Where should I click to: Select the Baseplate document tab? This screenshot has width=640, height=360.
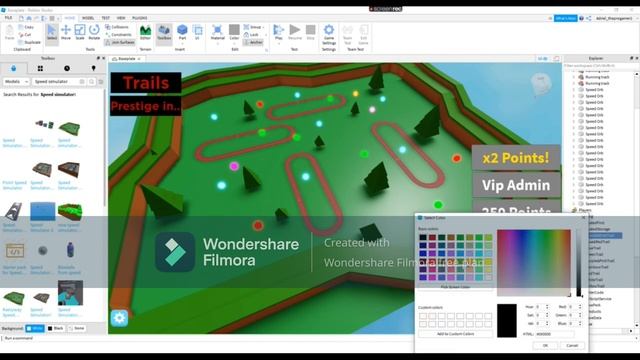[x=126, y=59]
